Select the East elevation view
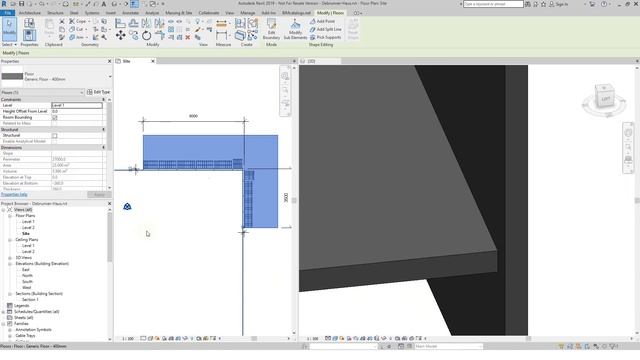Image resolution: width=640 pixels, height=360 pixels. coord(26,270)
